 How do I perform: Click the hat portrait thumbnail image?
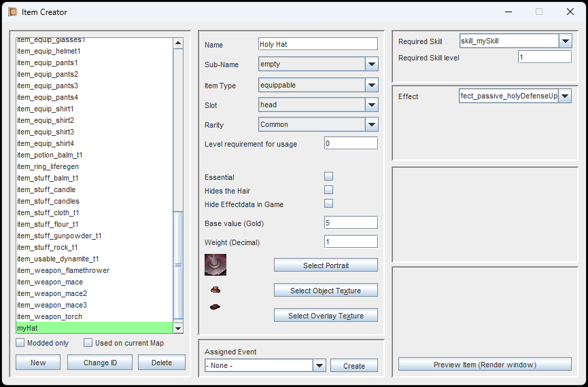215,265
